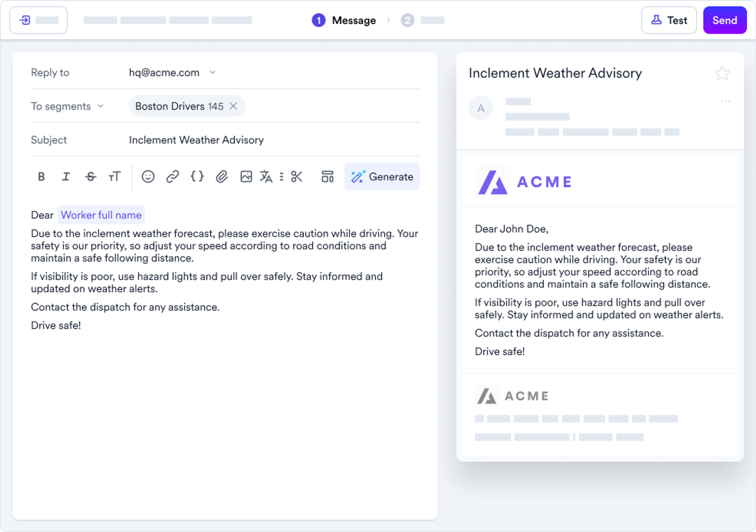
Task: Click the Italic formatting icon
Action: point(66,177)
